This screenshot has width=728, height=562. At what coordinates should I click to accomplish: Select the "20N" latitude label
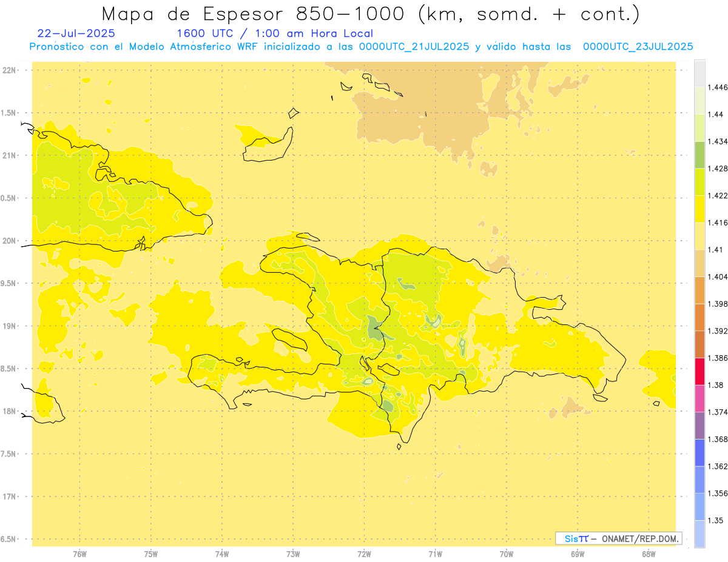click(x=8, y=241)
